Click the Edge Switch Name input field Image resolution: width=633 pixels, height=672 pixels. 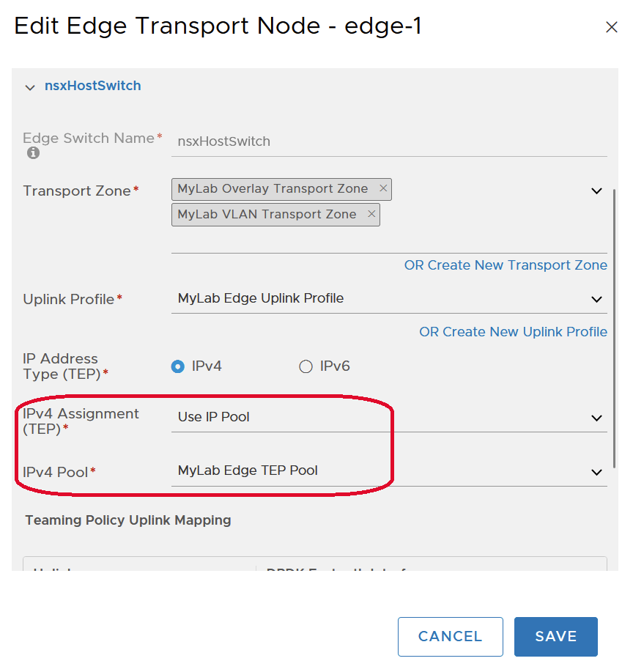click(388, 141)
